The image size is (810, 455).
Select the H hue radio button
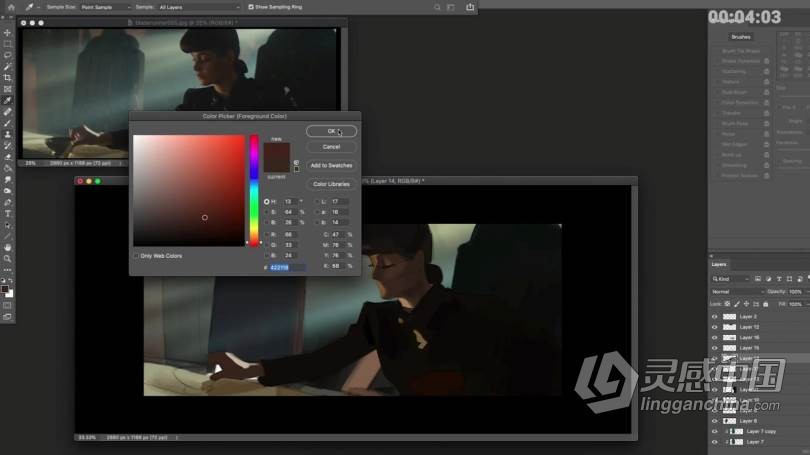point(267,201)
